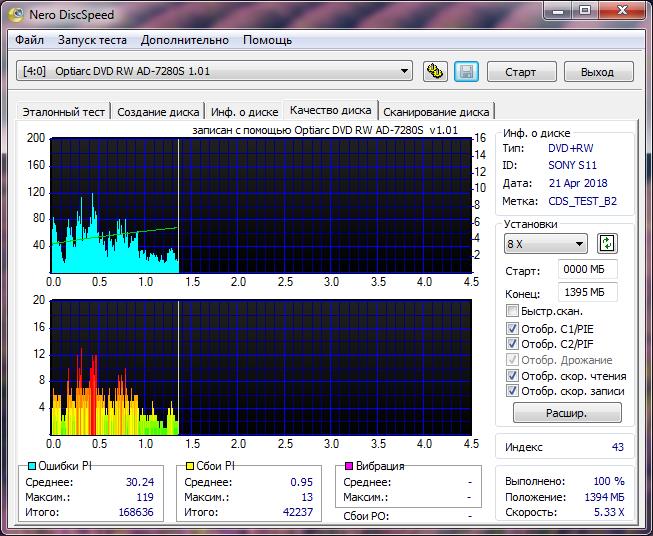Toggle Отобр. скор. чтения checkbox
Screen dimensions: 653x536
tap(513, 376)
